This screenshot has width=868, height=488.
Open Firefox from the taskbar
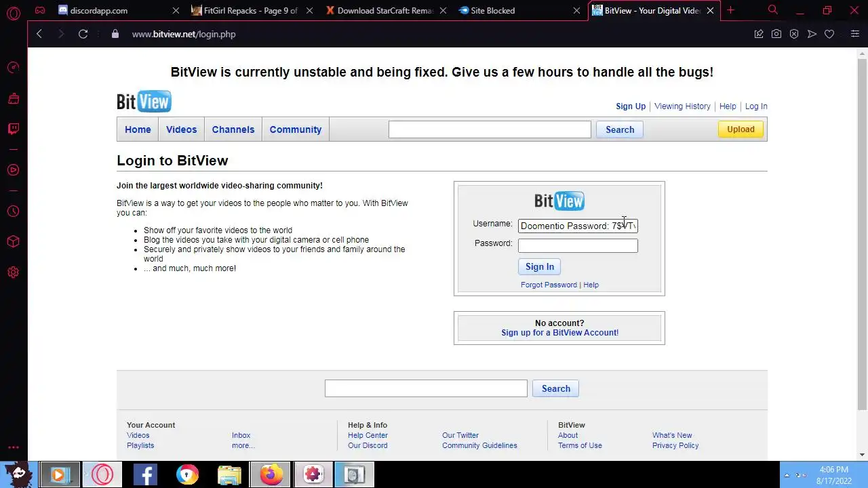click(x=271, y=474)
